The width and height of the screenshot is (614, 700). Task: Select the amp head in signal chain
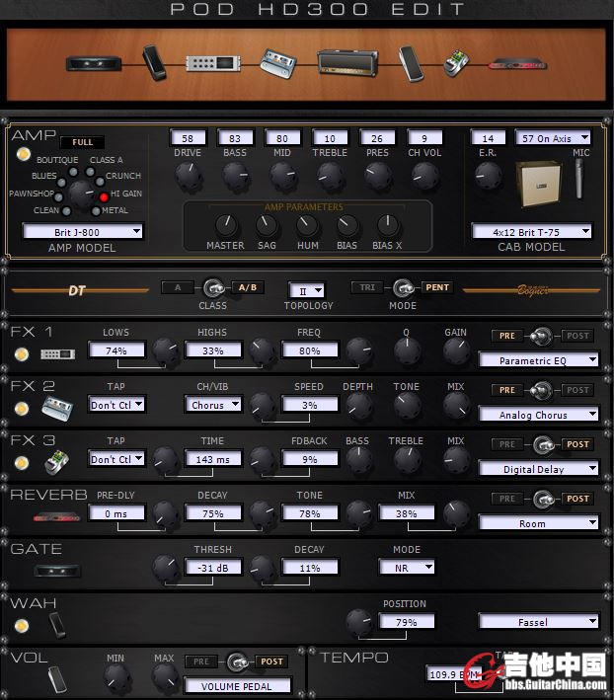347,63
